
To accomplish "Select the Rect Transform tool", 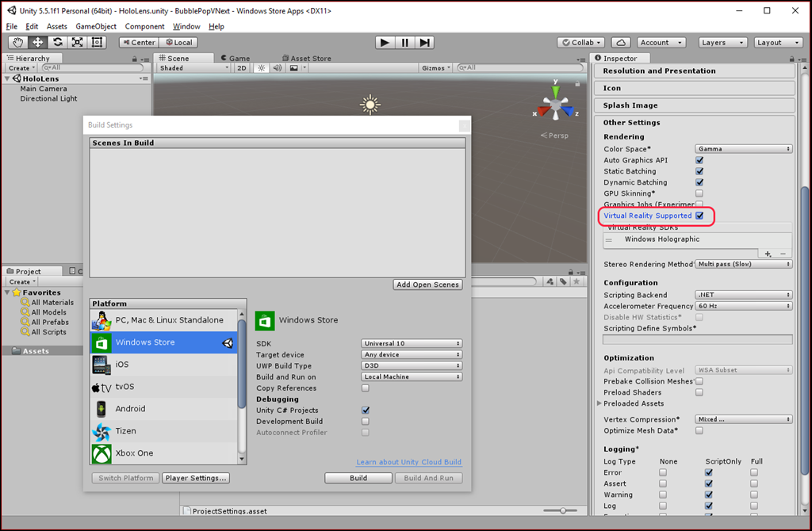I will point(97,43).
